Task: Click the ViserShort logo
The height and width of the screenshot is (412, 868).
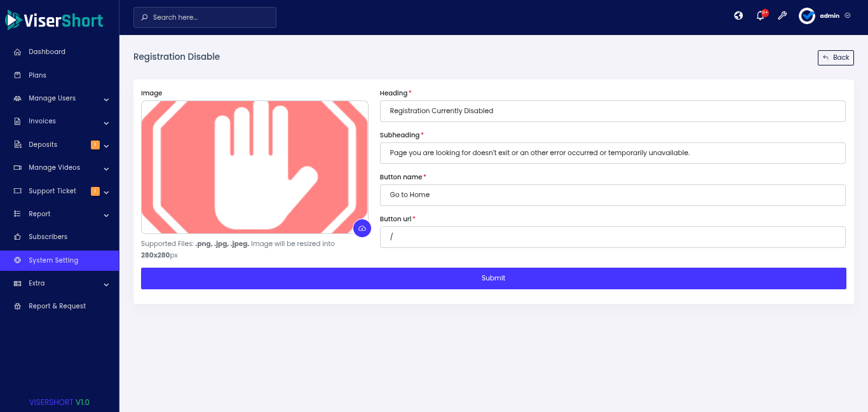Action: pyautogui.click(x=55, y=20)
